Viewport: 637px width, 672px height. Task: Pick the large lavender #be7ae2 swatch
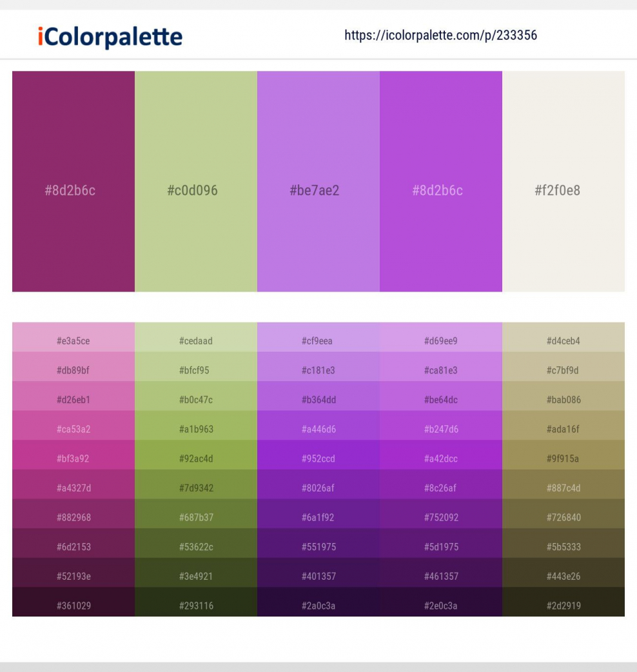pyautogui.click(x=318, y=181)
